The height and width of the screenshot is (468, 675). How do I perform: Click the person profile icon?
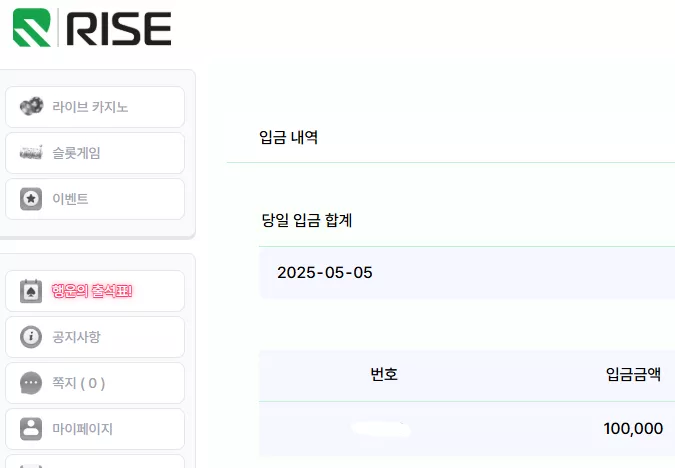pos(31,429)
